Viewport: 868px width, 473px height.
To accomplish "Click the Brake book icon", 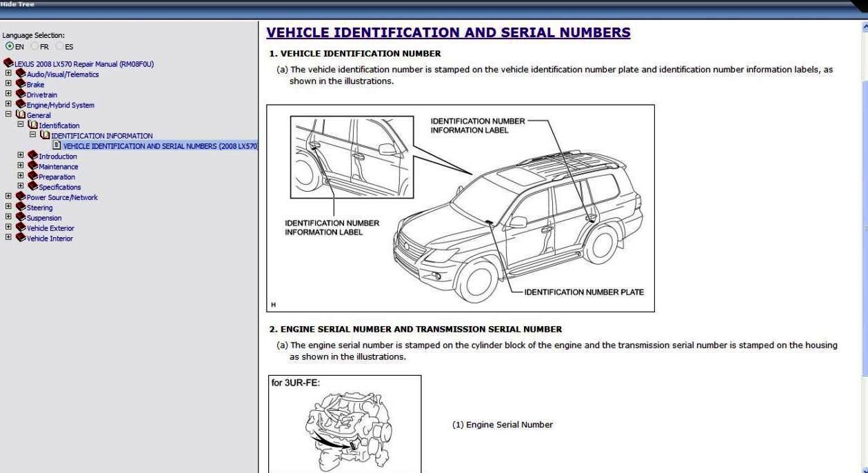I will point(21,84).
